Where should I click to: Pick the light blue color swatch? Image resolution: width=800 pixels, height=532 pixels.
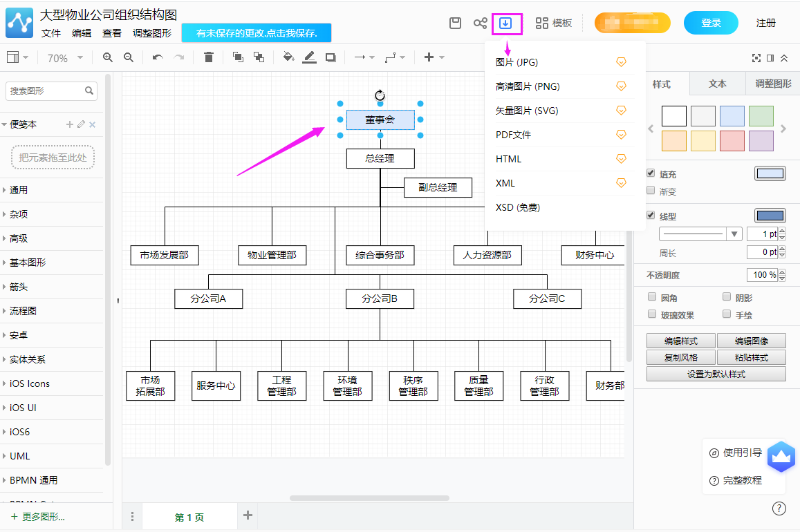(x=732, y=115)
